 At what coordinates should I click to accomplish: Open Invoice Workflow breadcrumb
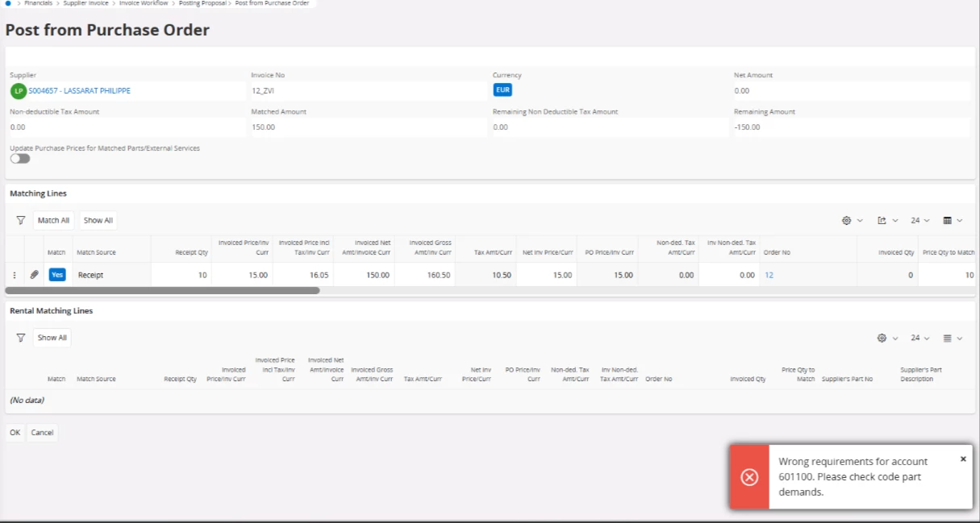(x=144, y=3)
